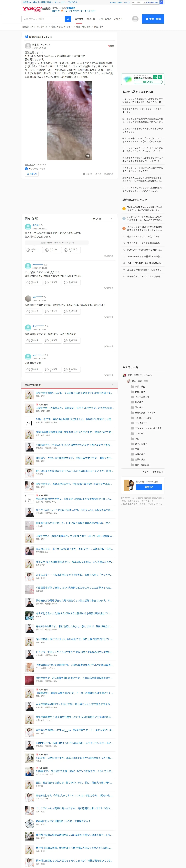Open インフルエンザ category folder

click(x=140, y=397)
